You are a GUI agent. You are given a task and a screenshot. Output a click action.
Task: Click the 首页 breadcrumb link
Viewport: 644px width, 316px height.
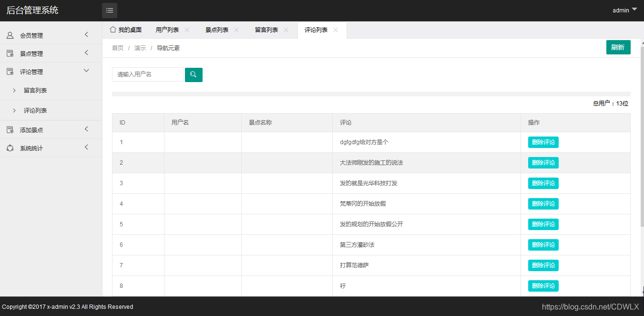tap(118, 48)
